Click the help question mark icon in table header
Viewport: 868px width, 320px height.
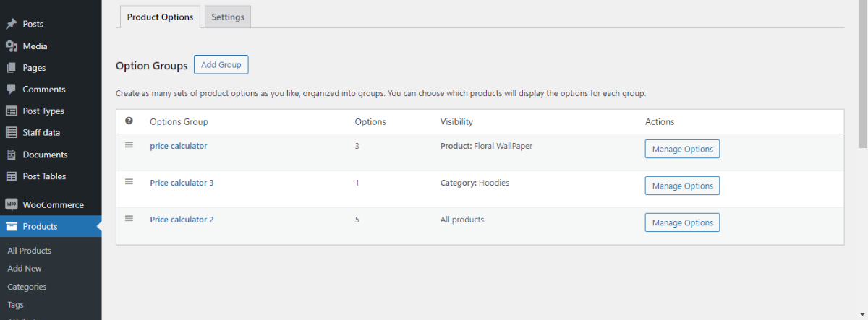coord(129,121)
